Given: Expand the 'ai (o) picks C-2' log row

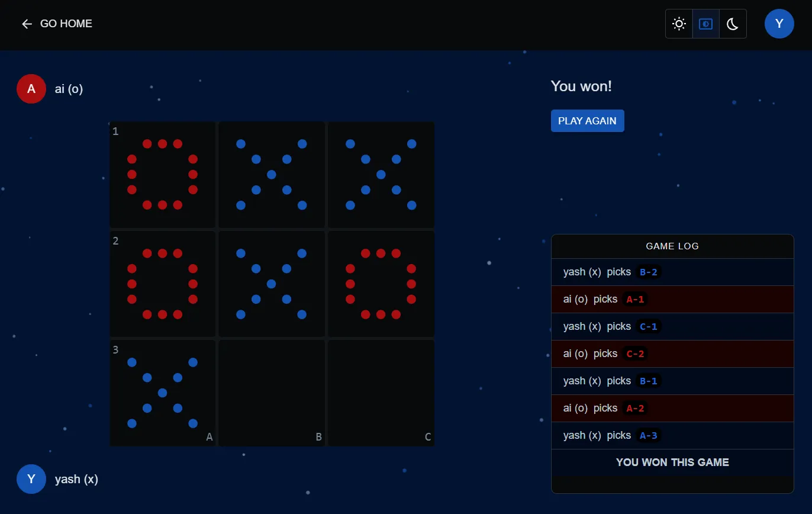Looking at the screenshot, I should pyautogui.click(x=672, y=354).
